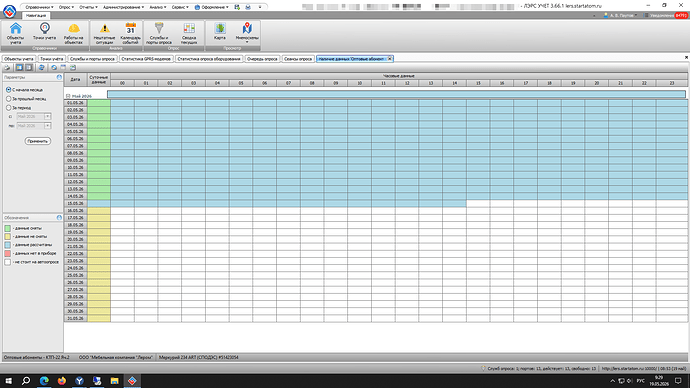Open the Уведомления notifications button
The height and width of the screenshot is (388, 690).
tap(666, 15)
